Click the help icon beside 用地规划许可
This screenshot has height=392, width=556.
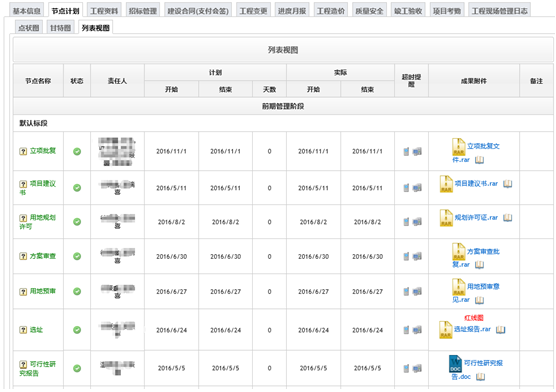(x=23, y=218)
